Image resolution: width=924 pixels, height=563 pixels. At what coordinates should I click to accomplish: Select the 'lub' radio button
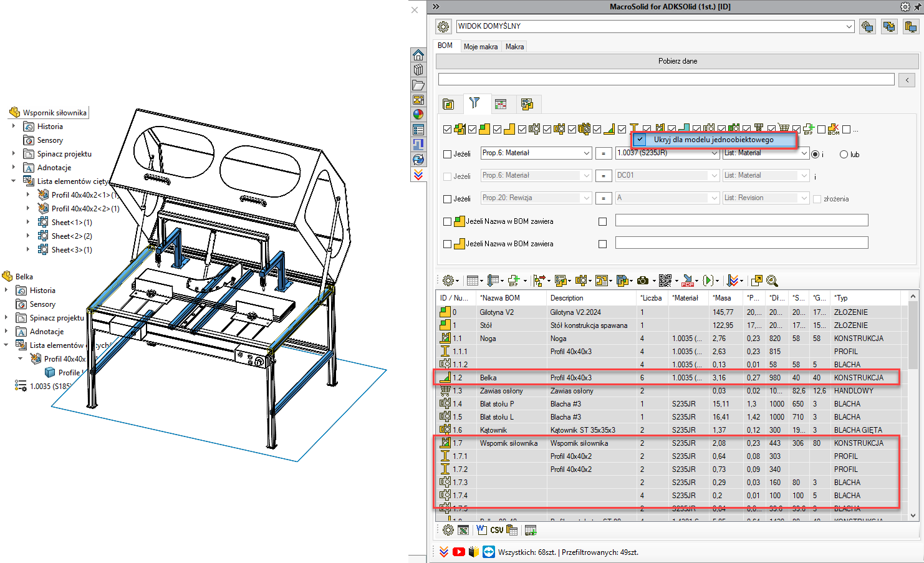[x=844, y=154]
